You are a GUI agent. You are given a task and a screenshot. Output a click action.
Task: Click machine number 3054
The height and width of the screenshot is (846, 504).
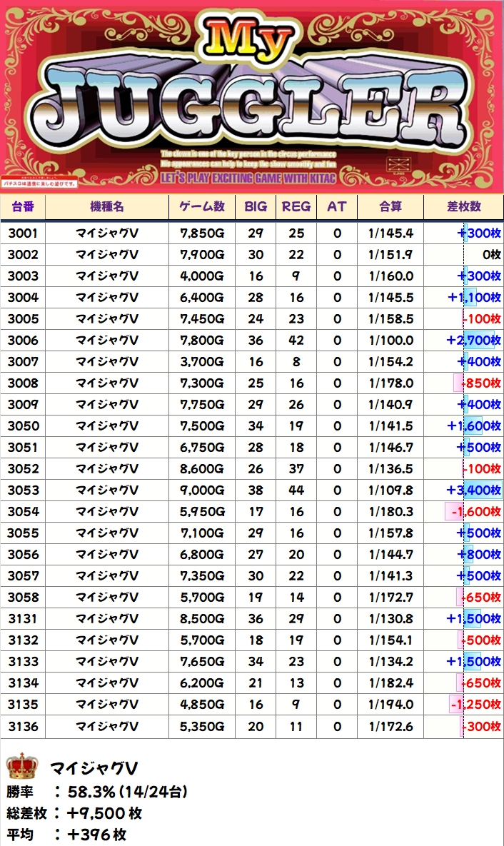(23, 511)
